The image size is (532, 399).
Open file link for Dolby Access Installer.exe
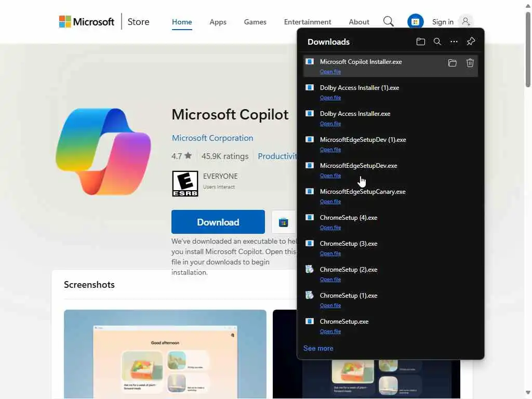click(x=330, y=124)
